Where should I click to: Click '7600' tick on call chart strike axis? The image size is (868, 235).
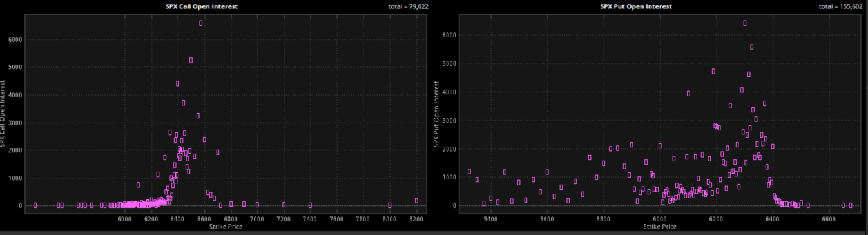(x=336, y=220)
